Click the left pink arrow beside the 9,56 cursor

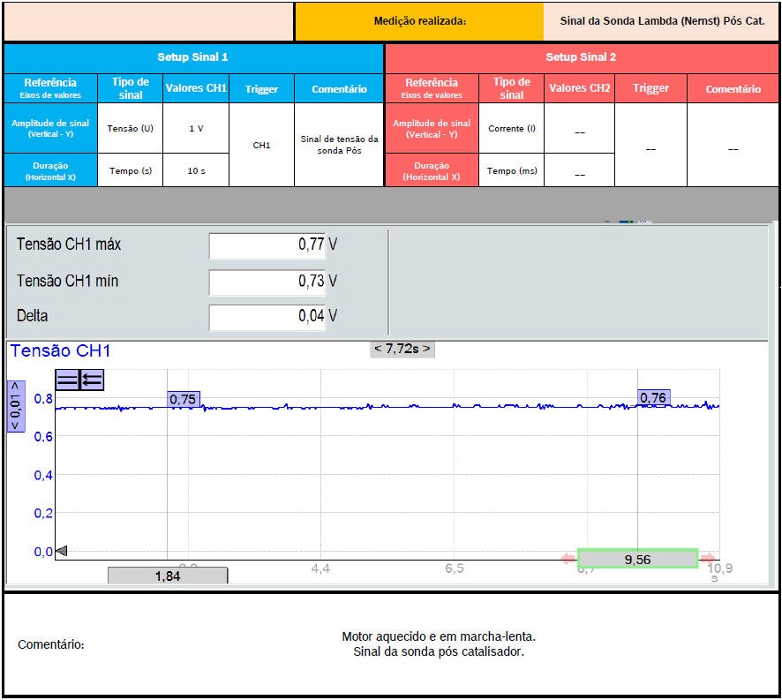tap(568, 559)
